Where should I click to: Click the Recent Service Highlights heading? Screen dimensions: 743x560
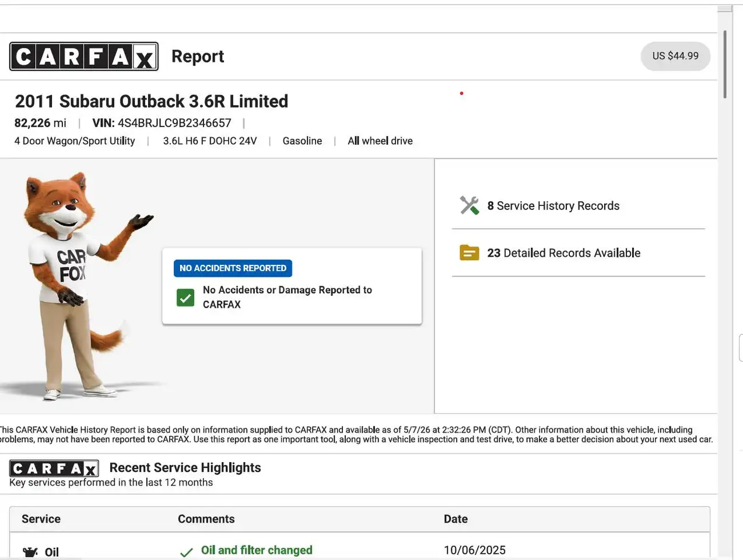coord(185,468)
